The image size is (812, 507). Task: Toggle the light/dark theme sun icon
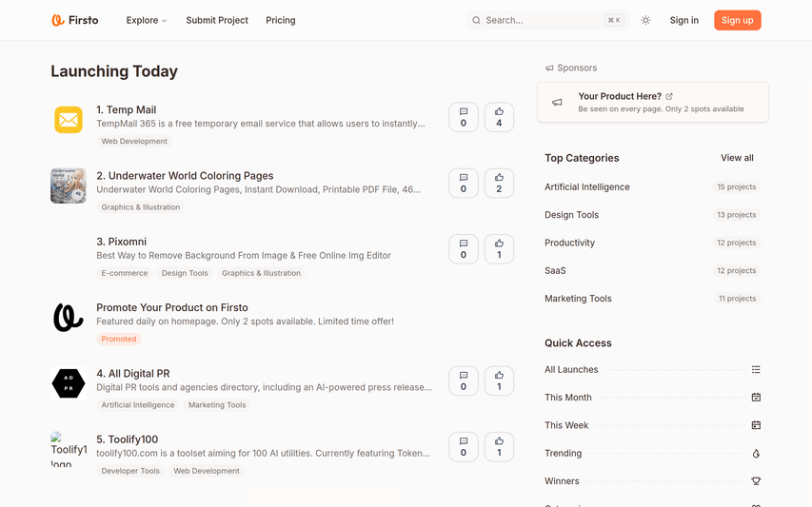tap(645, 20)
